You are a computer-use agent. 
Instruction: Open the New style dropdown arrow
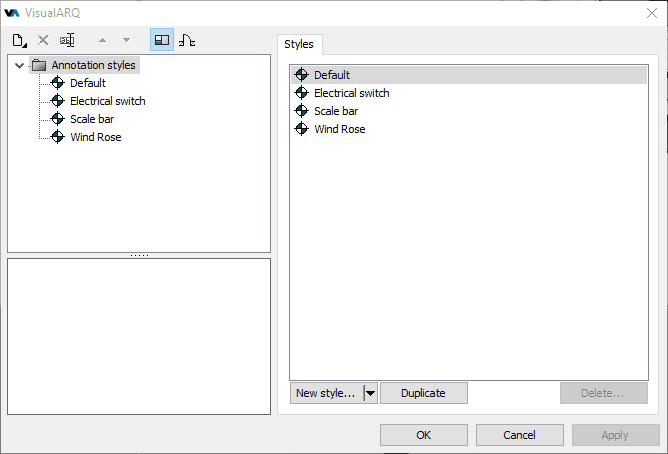(x=371, y=393)
